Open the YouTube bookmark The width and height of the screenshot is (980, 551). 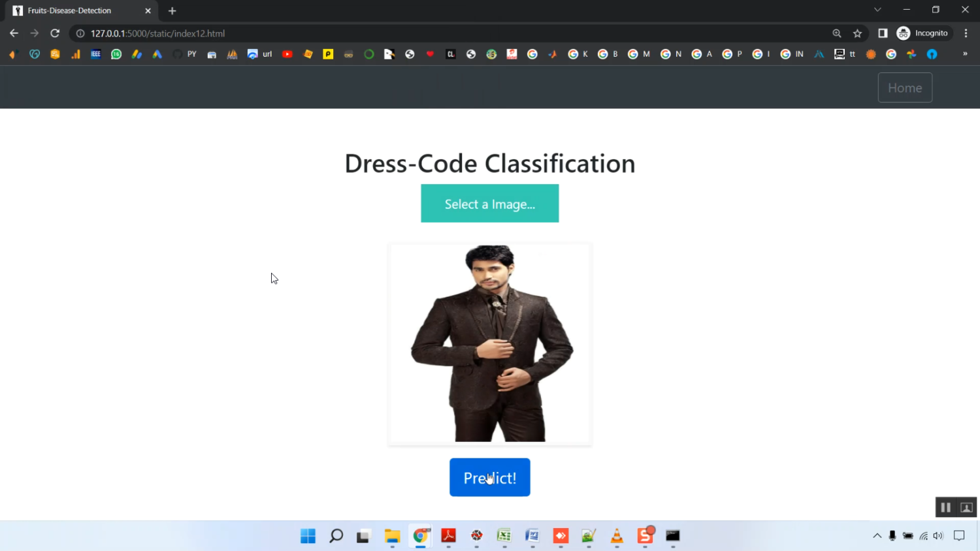[x=287, y=54]
